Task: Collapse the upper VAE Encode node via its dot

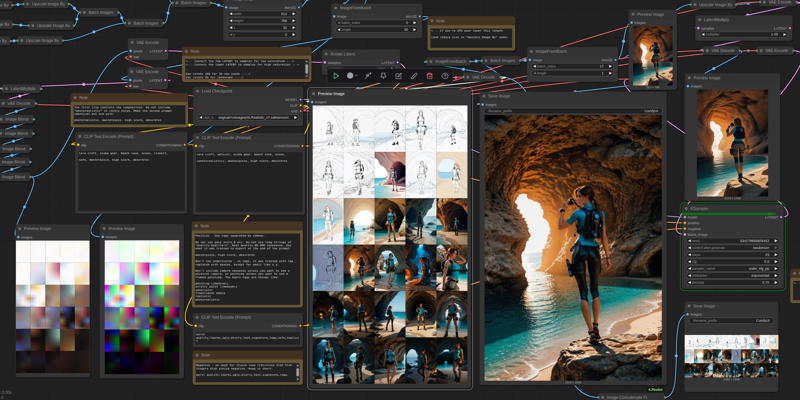Action: [133, 42]
